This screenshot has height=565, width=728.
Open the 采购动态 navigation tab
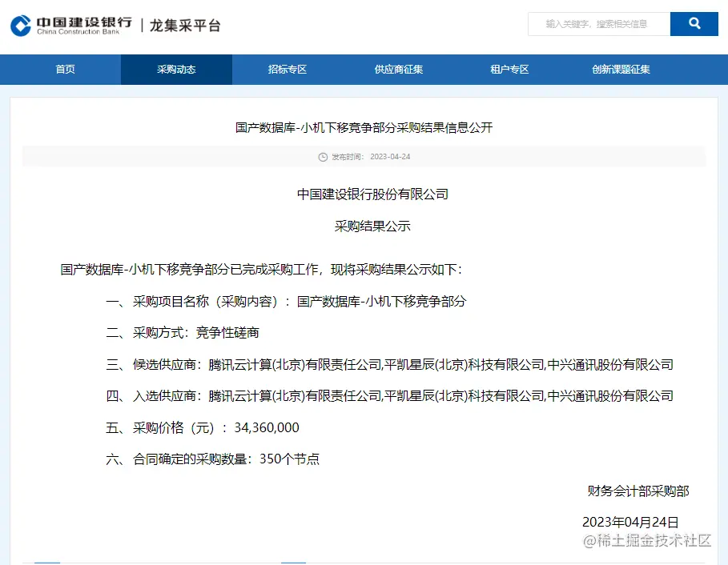coord(176,70)
